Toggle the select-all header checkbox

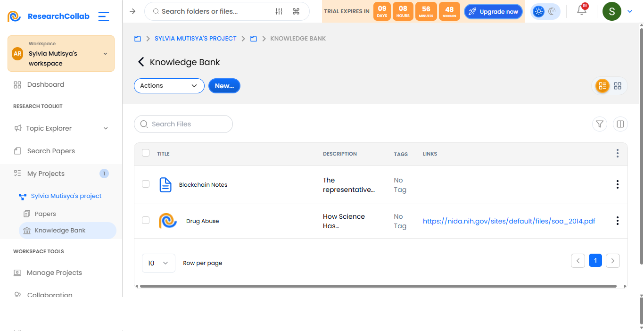tap(146, 153)
